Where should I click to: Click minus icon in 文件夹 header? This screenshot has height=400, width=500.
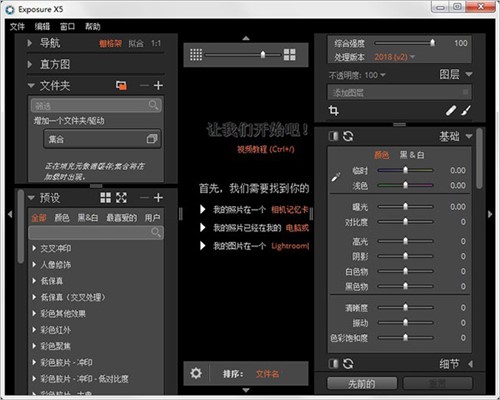click(144, 86)
